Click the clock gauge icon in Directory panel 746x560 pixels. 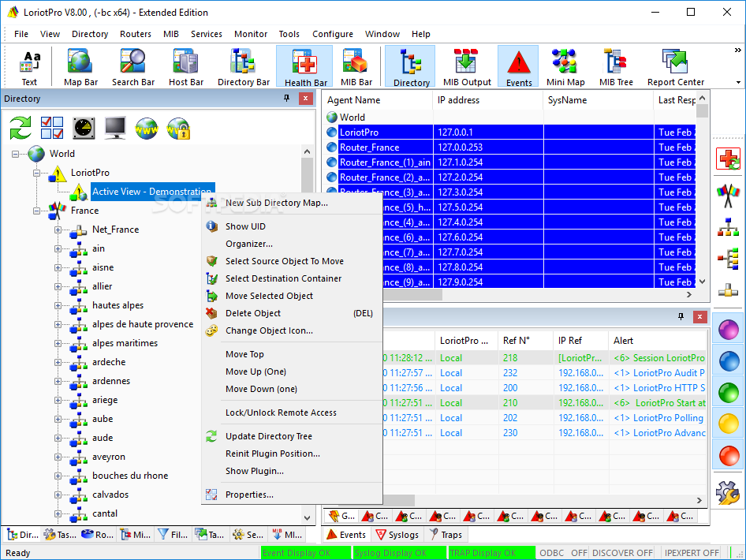pyautogui.click(x=84, y=128)
